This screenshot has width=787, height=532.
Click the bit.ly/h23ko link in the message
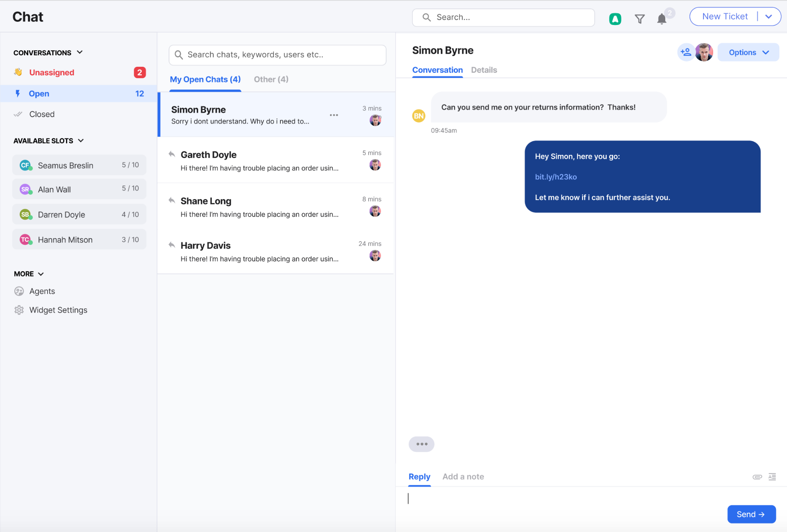pyautogui.click(x=555, y=177)
